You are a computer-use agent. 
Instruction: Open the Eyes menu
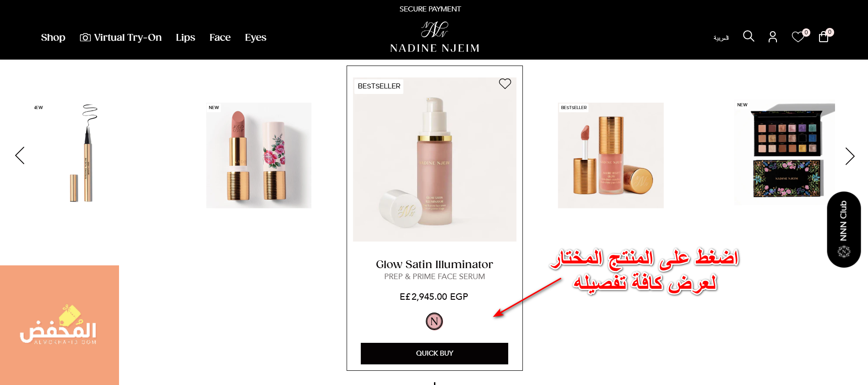point(255,38)
